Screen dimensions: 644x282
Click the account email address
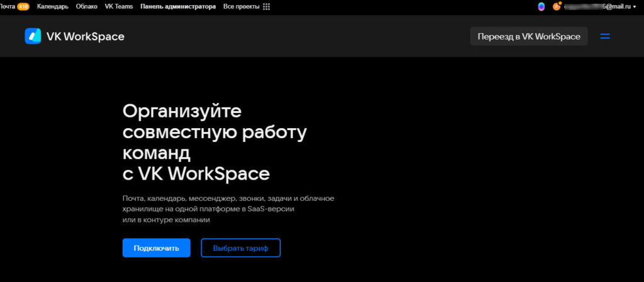[597, 6]
